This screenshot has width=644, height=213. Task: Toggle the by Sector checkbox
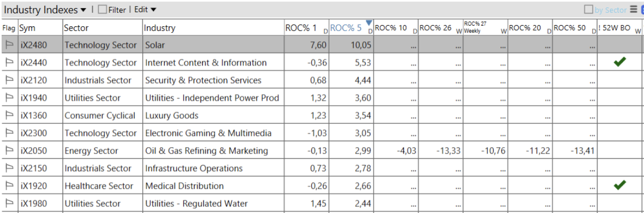click(588, 10)
